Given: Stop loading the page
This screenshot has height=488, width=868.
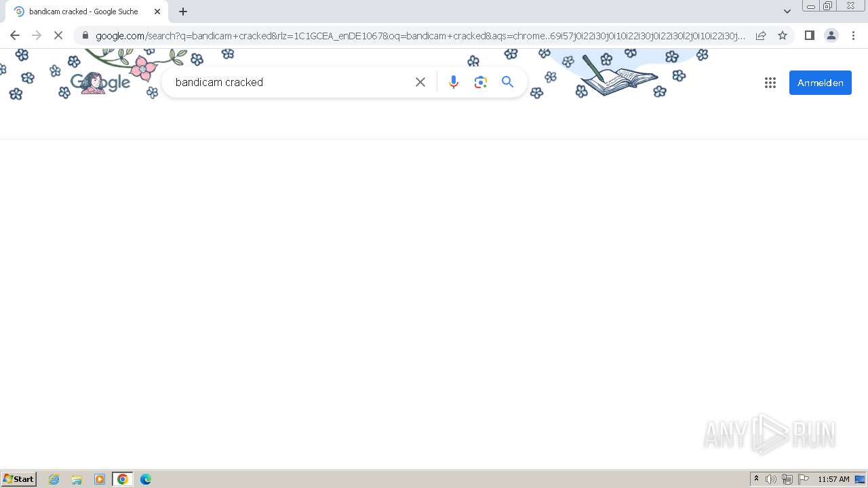Looking at the screenshot, I should [x=58, y=35].
